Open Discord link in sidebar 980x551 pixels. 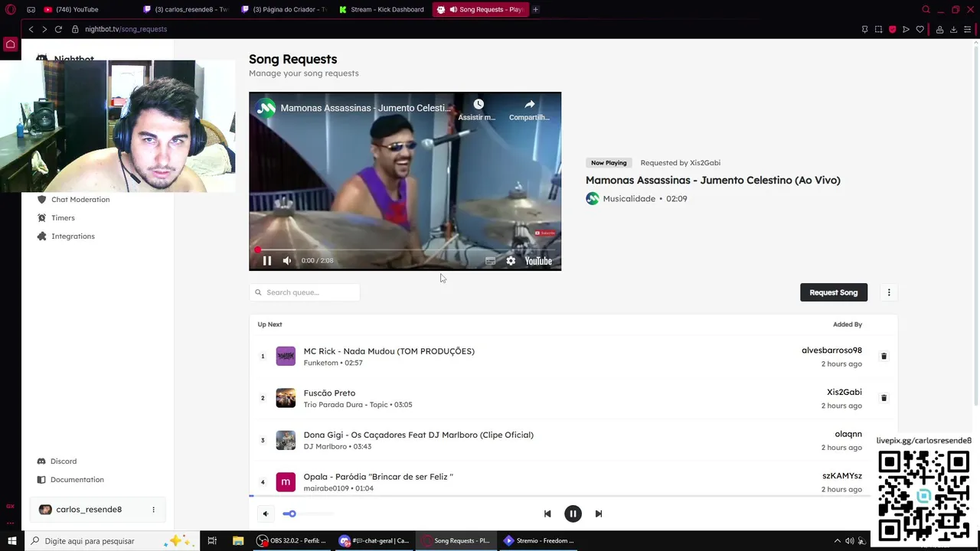pos(64,461)
